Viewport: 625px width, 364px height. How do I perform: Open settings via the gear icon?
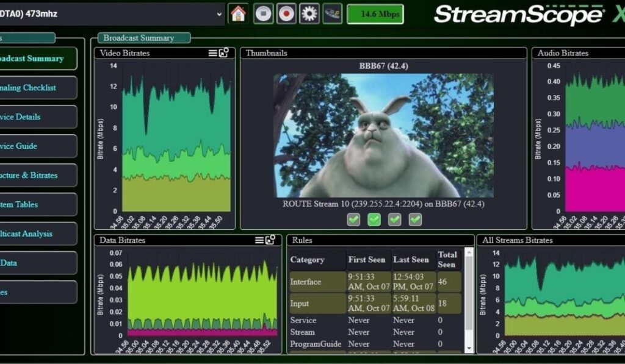click(x=309, y=13)
